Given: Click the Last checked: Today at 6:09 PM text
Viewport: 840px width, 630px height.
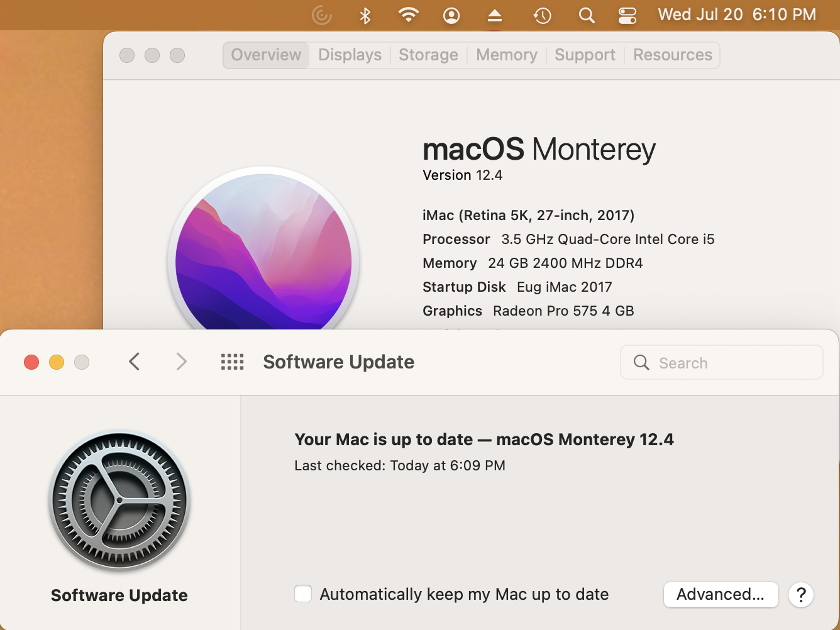Looking at the screenshot, I should [400, 466].
